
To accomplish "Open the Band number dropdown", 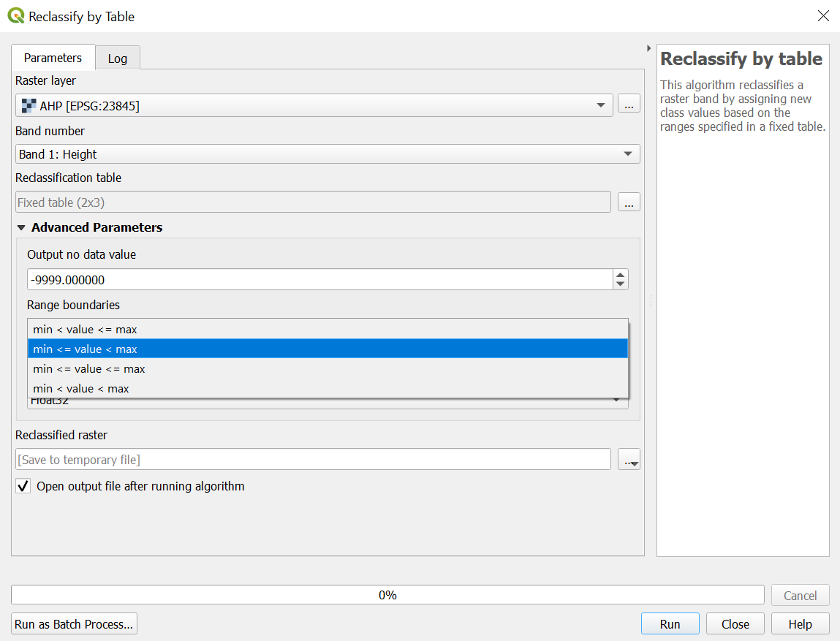I will 327,154.
